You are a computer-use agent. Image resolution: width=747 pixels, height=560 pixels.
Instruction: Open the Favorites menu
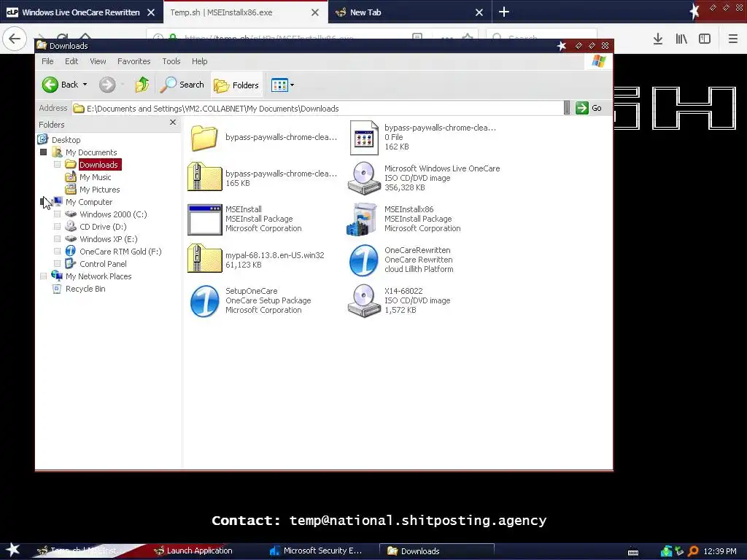point(134,61)
